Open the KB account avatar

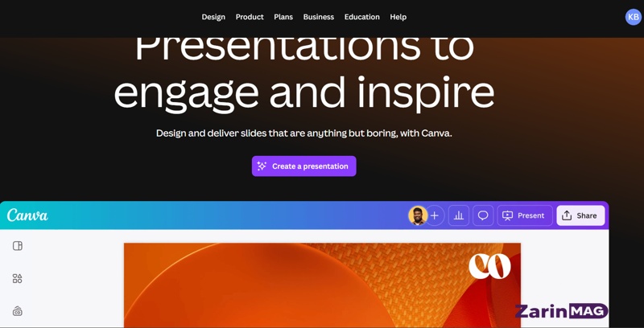[x=633, y=17]
